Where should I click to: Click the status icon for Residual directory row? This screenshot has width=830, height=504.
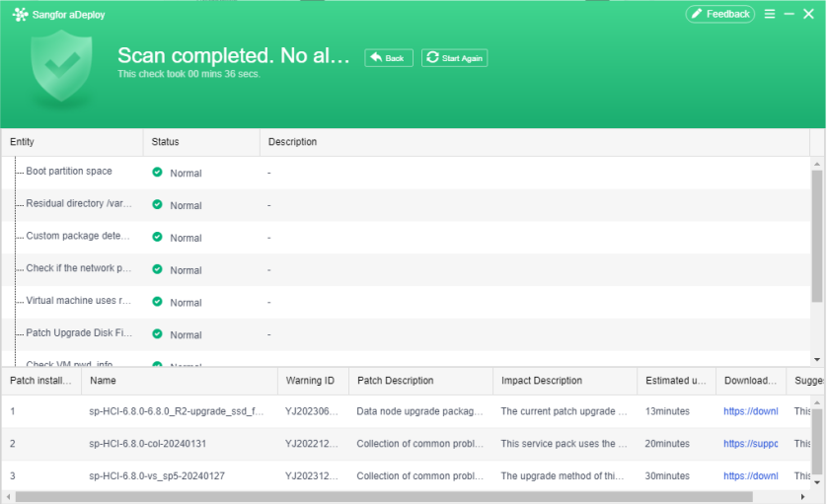pyautogui.click(x=157, y=205)
